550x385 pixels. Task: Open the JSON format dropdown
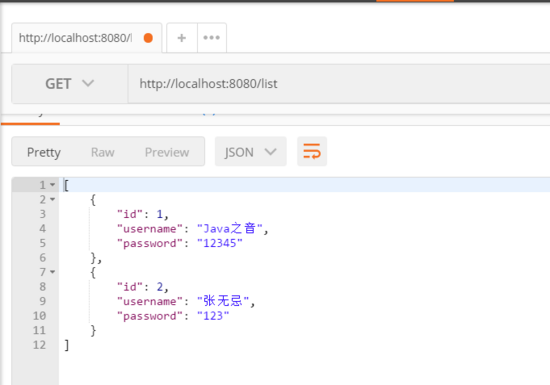[250, 152]
